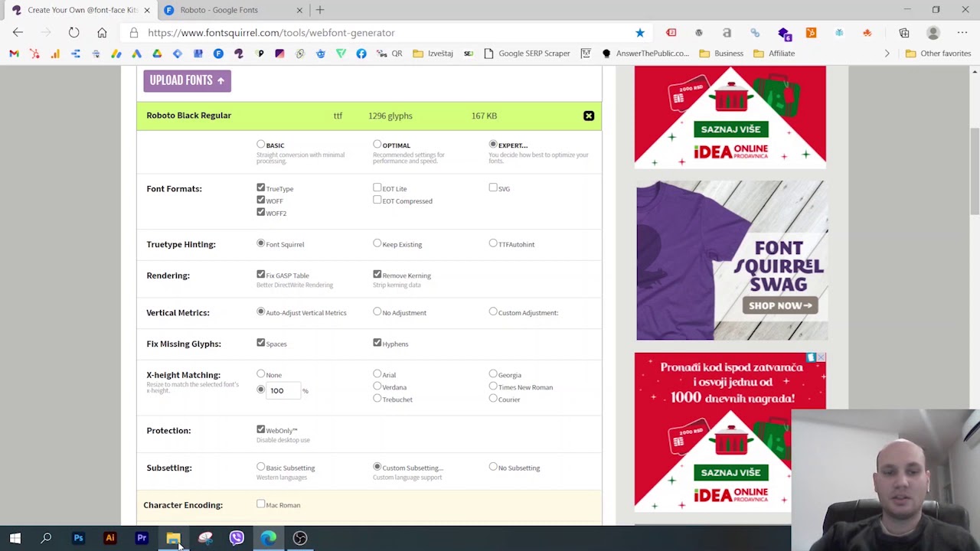Open the browser profile avatar
The height and width of the screenshot is (551, 980).
(933, 33)
